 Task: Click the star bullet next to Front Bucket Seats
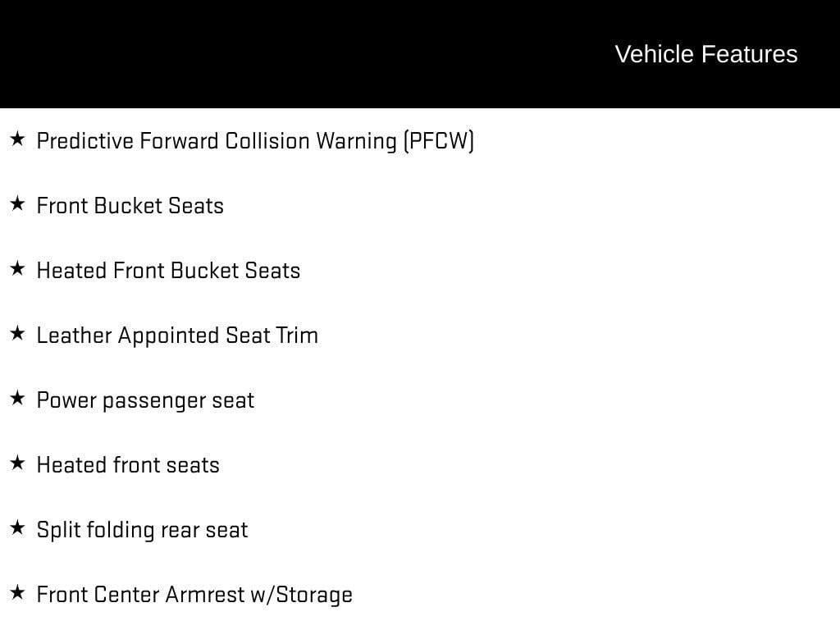pos(17,204)
